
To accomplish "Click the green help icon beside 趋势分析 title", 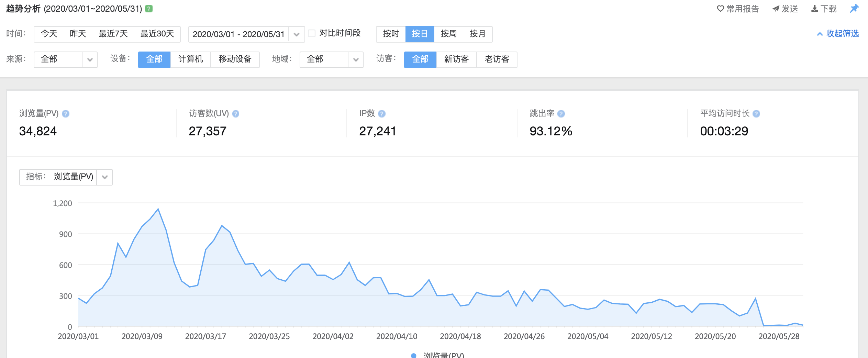I will [148, 9].
